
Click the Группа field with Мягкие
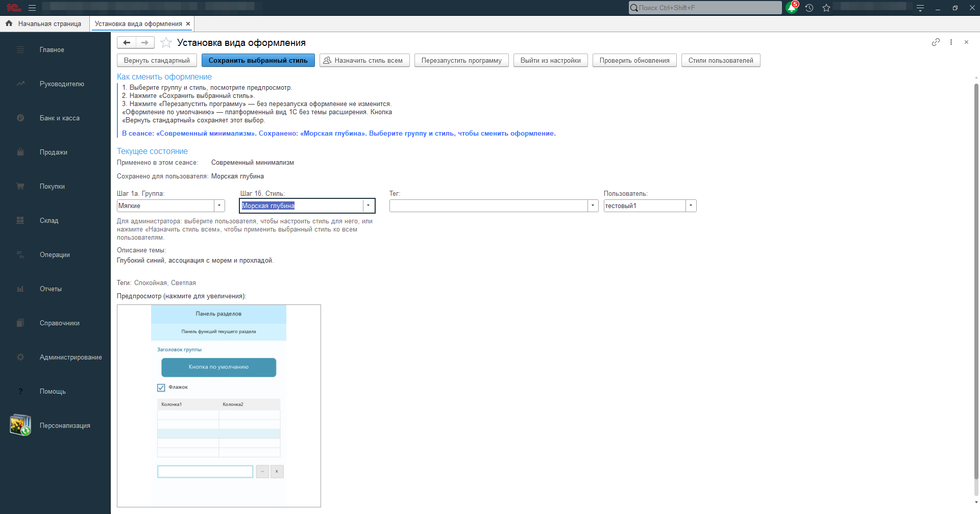point(165,206)
